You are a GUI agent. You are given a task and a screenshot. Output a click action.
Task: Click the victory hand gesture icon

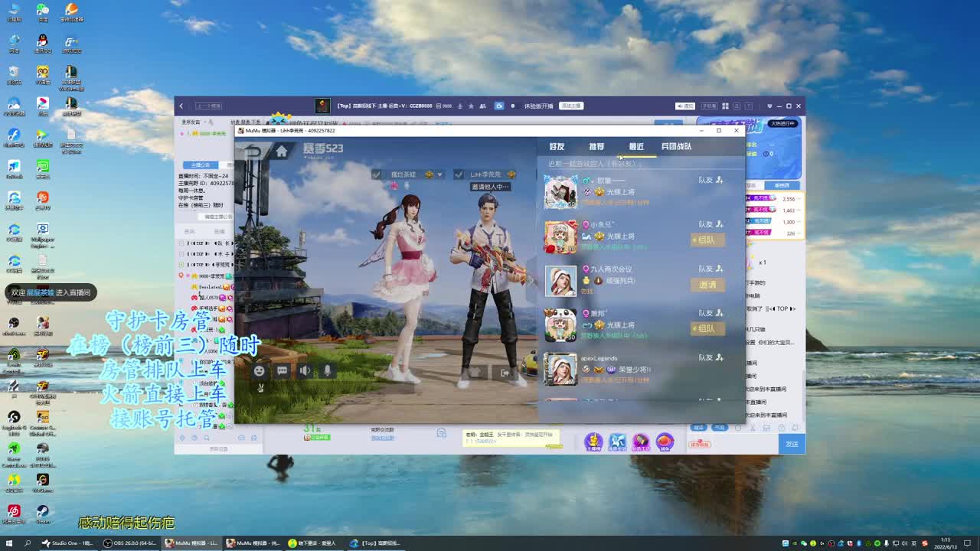[x=260, y=387]
